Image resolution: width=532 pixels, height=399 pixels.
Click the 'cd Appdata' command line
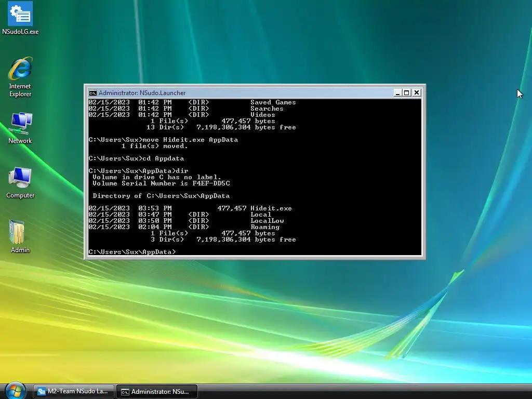pos(136,158)
